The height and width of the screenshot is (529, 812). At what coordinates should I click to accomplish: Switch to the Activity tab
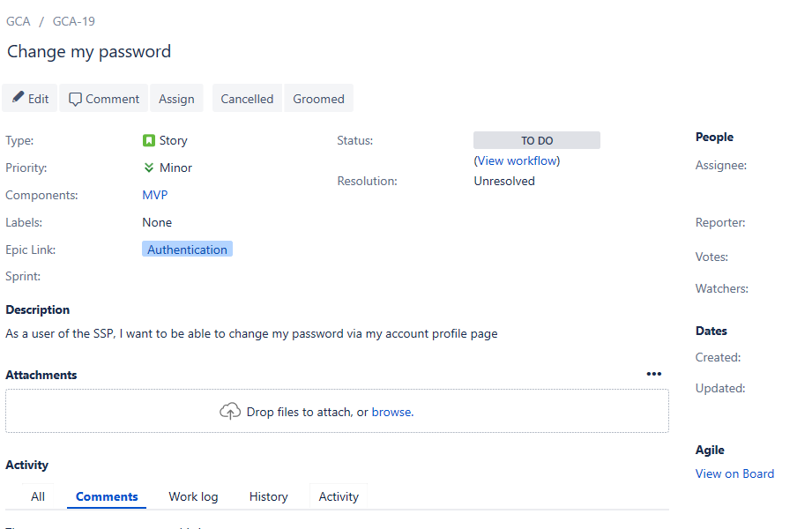tap(339, 496)
